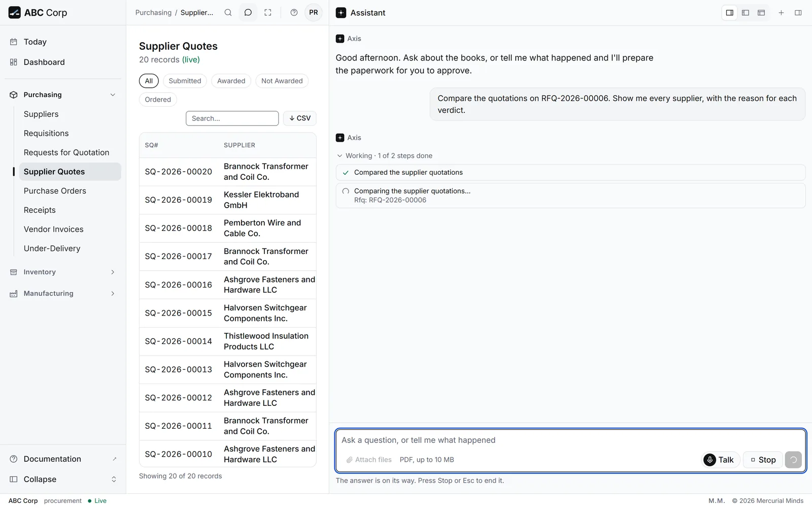Filter quotes by Awarded

click(x=231, y=81)
